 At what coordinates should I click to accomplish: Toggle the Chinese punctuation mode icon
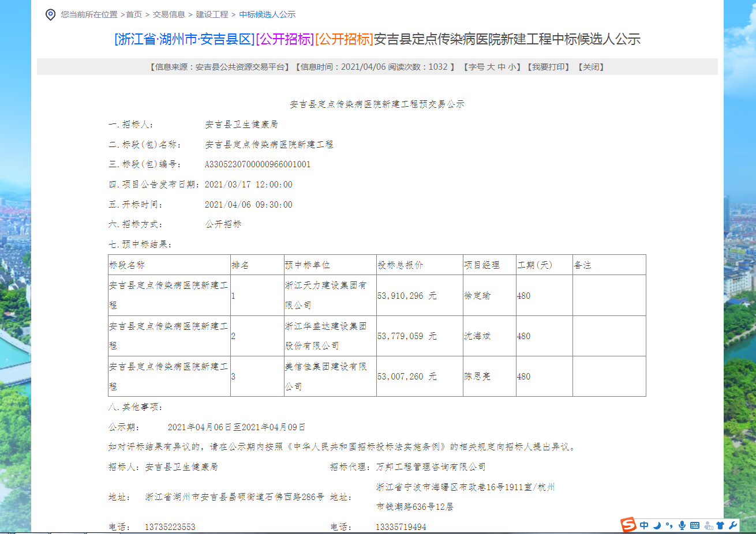pos(669,525)
